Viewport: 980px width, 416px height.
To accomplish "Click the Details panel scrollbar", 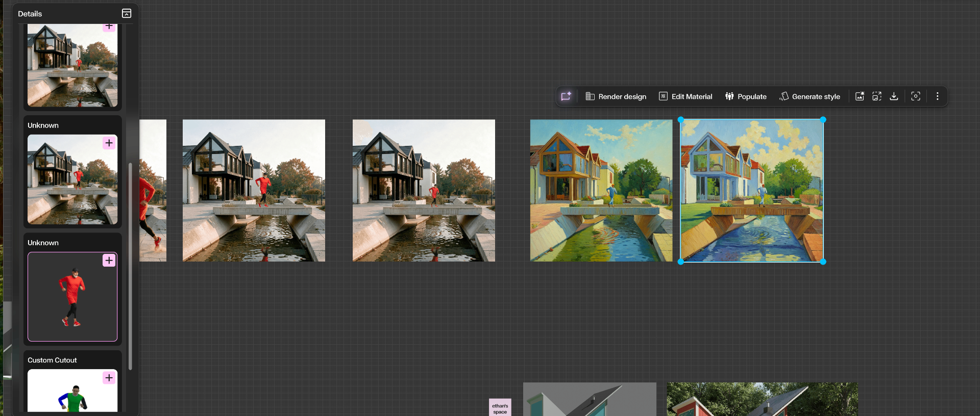I will (130, 265).
